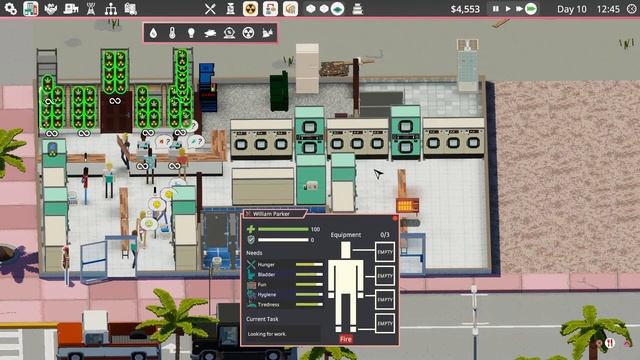The image size is (640, 360).
Task: Click the circled X icon beside the clock
Action: coord(631,9)
